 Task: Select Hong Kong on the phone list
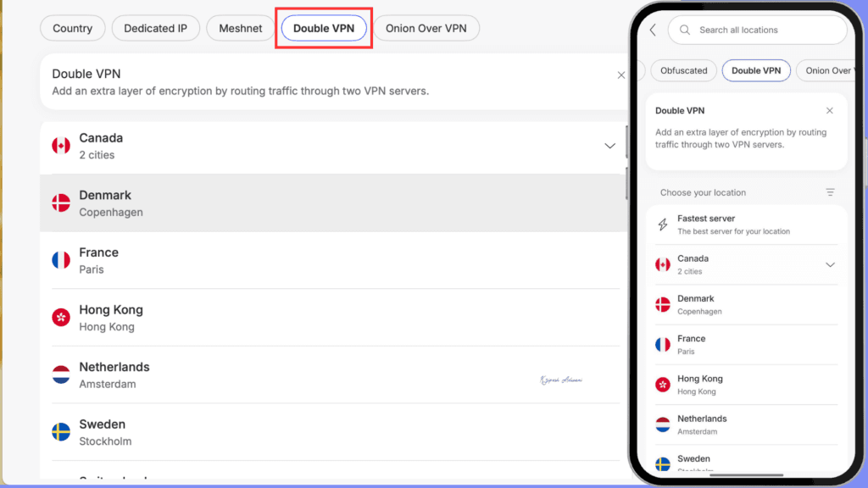(x=746, y=385)
